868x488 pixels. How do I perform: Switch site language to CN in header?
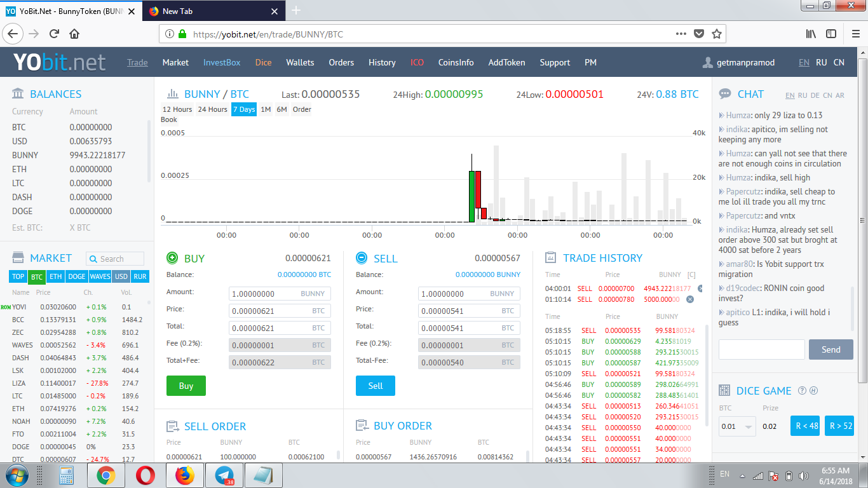click(x=839, y=62)
